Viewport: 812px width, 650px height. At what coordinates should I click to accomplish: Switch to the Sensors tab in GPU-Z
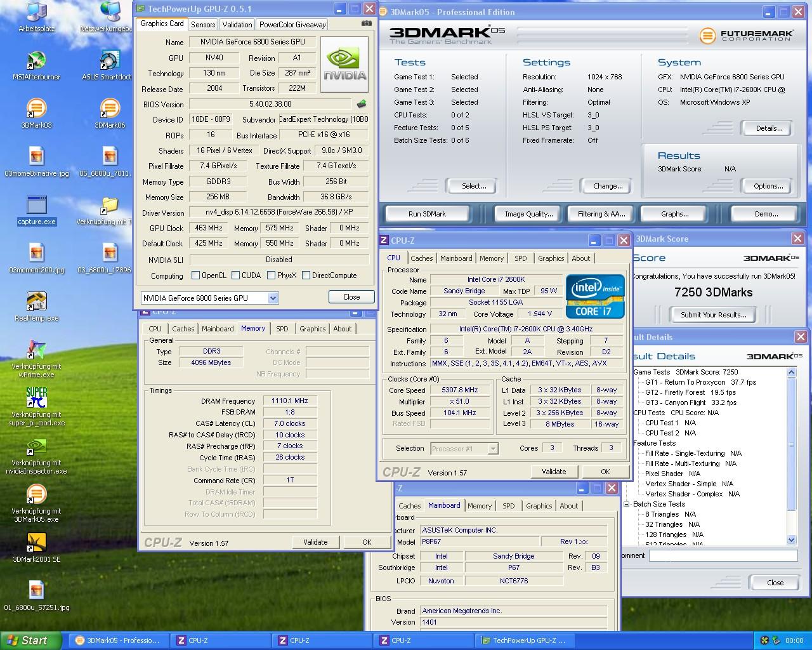[x=203, y=24]
